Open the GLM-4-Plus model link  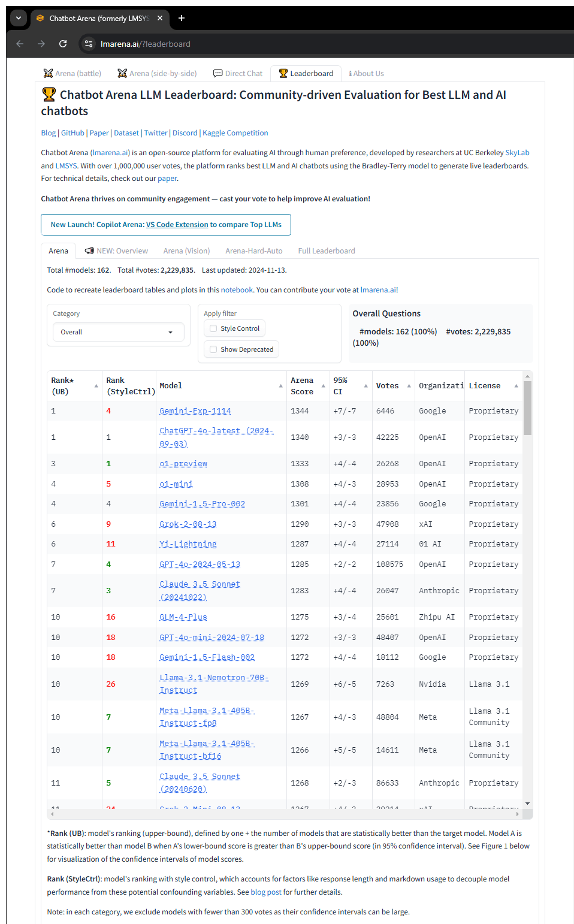click(183, 617)
